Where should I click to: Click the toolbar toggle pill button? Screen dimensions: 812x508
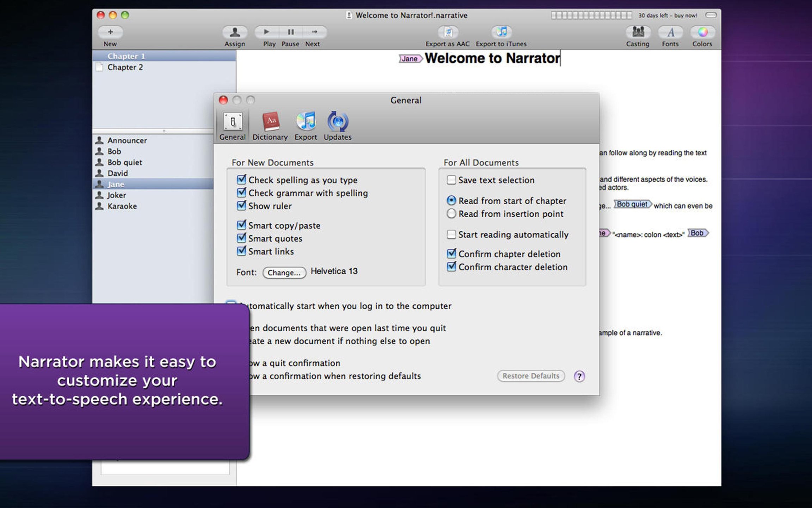click(711, 15)
